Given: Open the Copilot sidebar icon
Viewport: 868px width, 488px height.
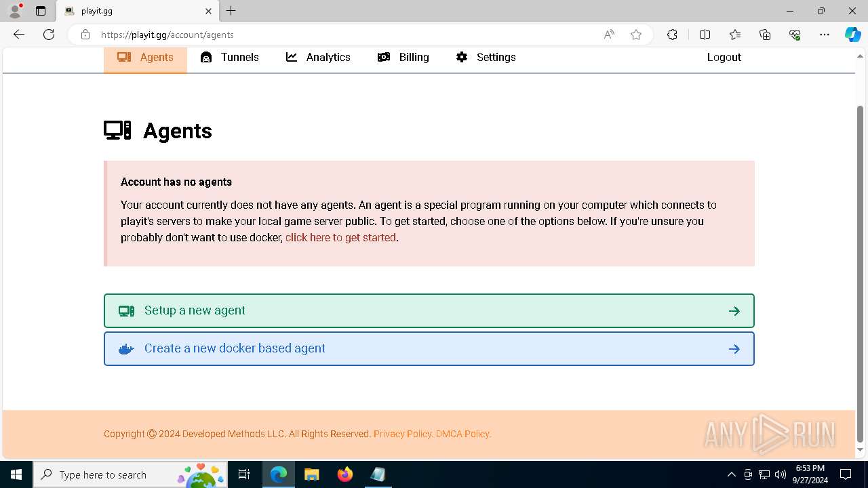Looking at the screenshot, I should click(x=852, y=35).
